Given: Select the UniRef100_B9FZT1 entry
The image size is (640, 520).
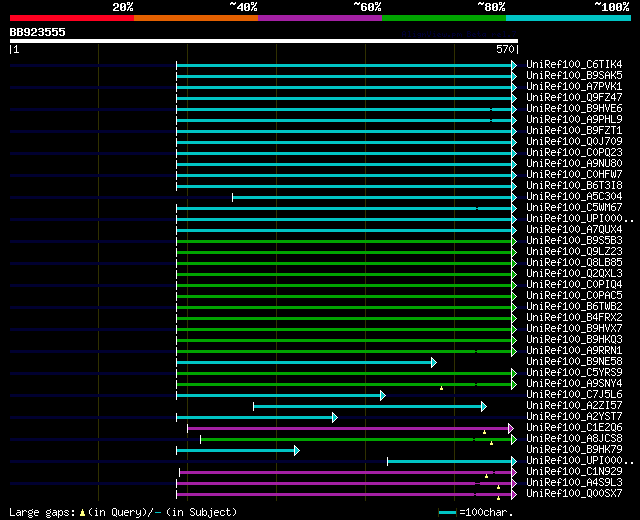Looking at the screenshot, I should click(574, 131).
